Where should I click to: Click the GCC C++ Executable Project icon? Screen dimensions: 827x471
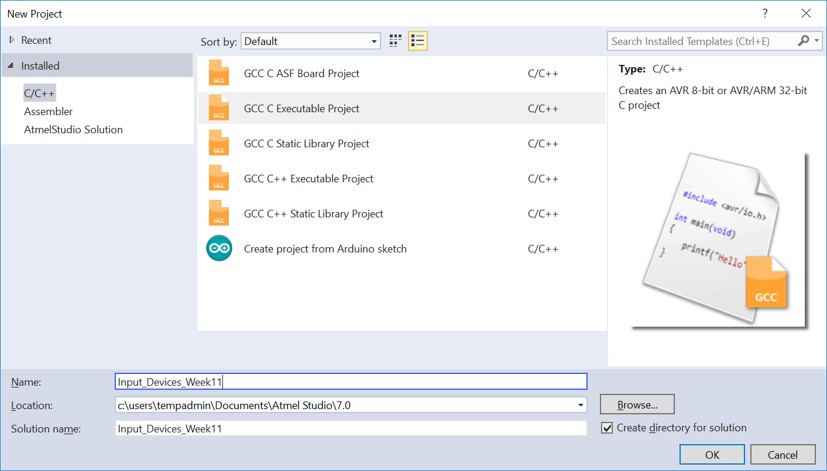click(x=218, y=178)
